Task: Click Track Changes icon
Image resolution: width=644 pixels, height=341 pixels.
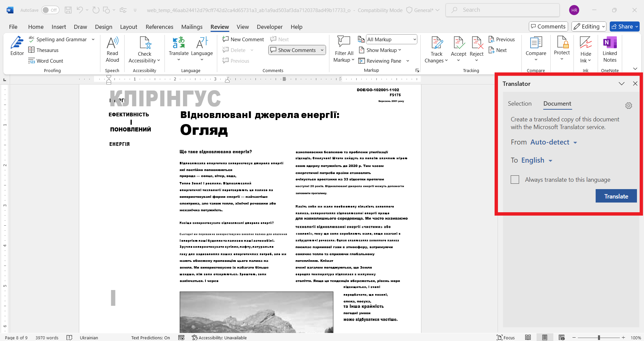Action: pos(436,43)
